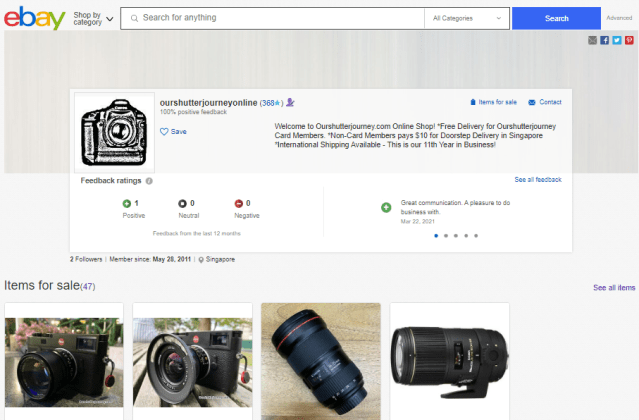The height and width of the screenshot is (420, 639).
Task: Share seller page on Pinterest
Action: click(629, 40)
